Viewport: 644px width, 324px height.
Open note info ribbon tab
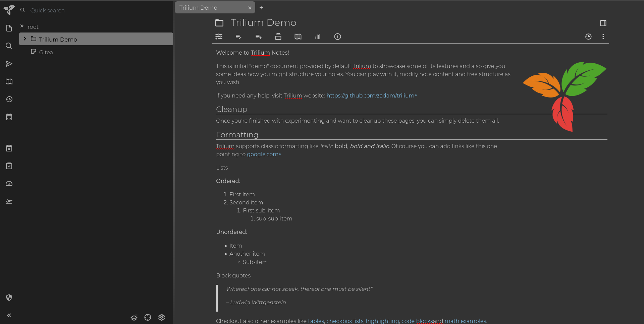pyautogui.click(x=337, y=37)
